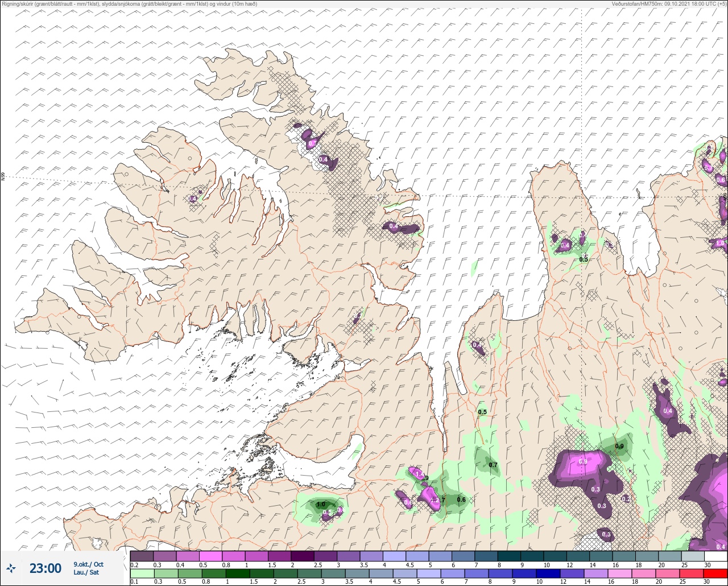Select snow legend swatch between 4 and 4.5
This screenshot has width=728, height=586.
pyautogui.click(x=394, y=556)
